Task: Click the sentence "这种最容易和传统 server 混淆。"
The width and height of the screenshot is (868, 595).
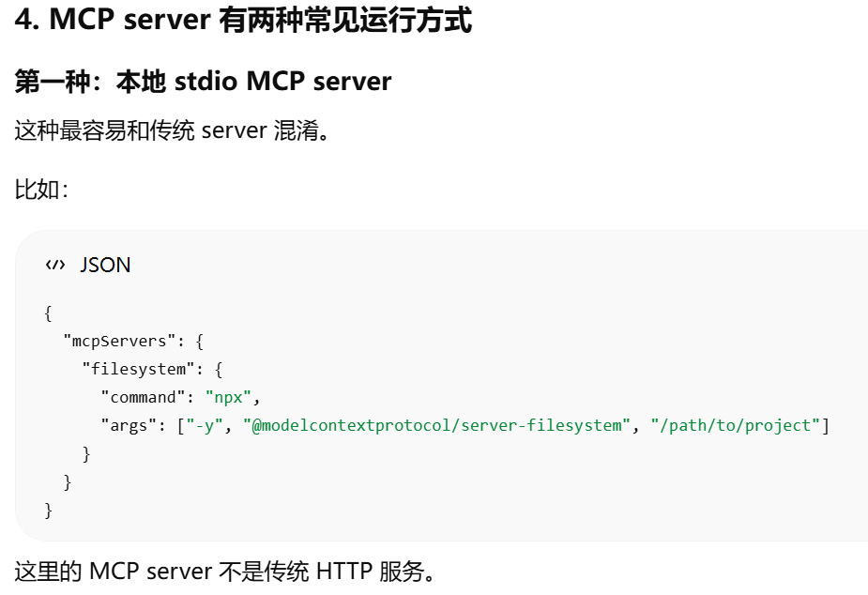Action: (x=172, y=130)
